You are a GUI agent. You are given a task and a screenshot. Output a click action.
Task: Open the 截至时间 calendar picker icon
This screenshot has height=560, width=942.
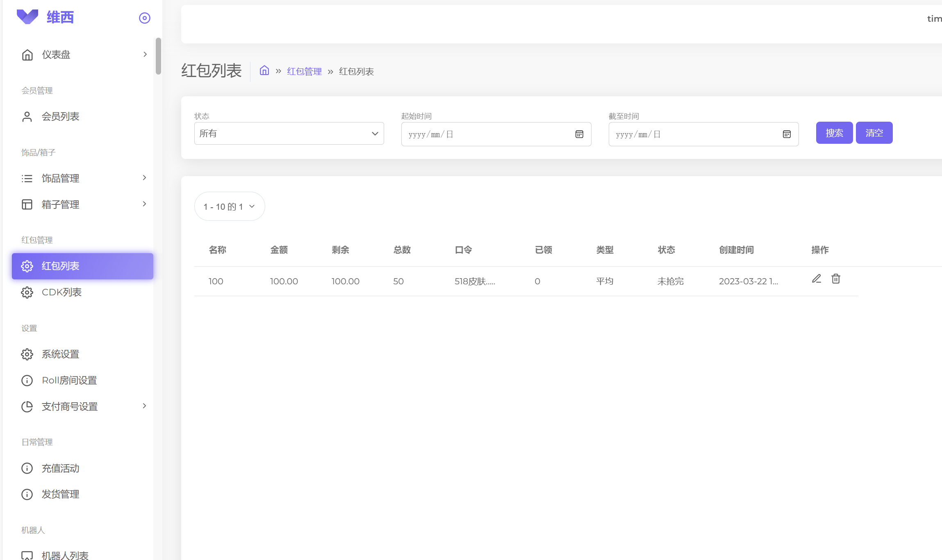(x=787, y=134)
